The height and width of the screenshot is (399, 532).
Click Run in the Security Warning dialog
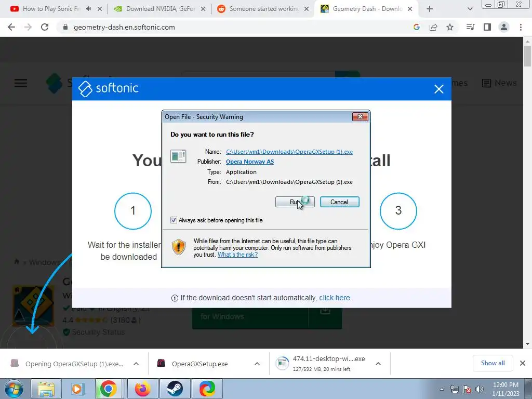pos(295,202)
